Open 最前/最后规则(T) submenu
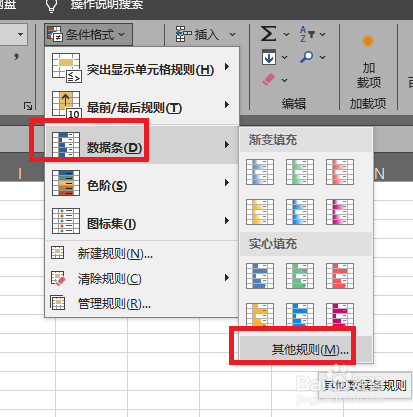The height and width of the screenshot is (417, 413). pyautogui.click(x=142, y=105)
